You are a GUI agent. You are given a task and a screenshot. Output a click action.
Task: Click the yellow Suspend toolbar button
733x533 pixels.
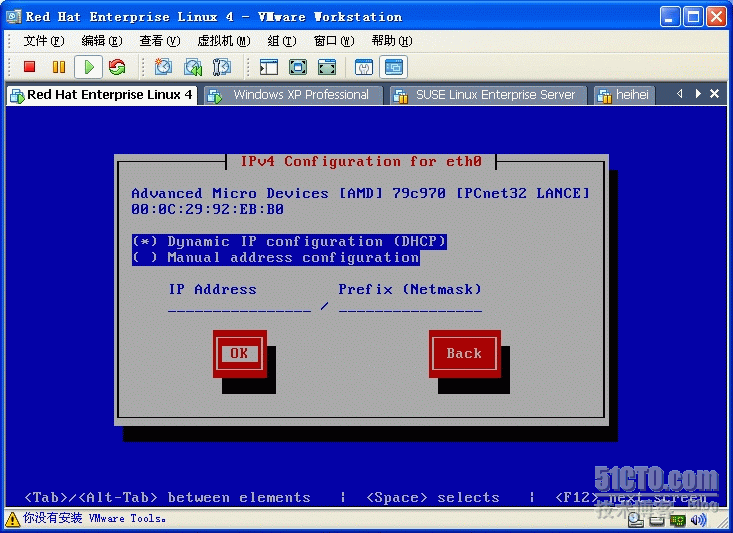click(59, 67)
